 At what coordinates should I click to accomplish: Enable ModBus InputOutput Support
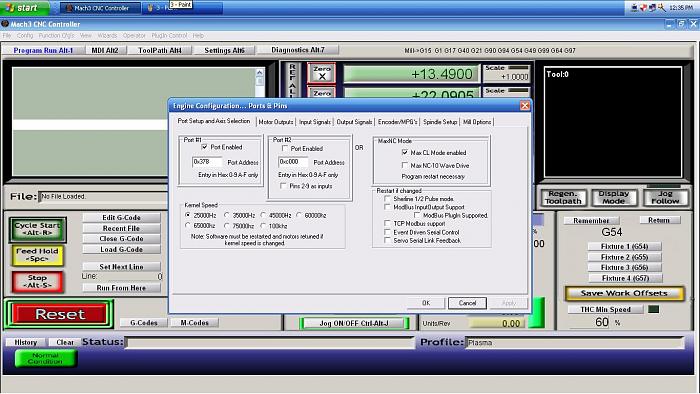[388, 207]
